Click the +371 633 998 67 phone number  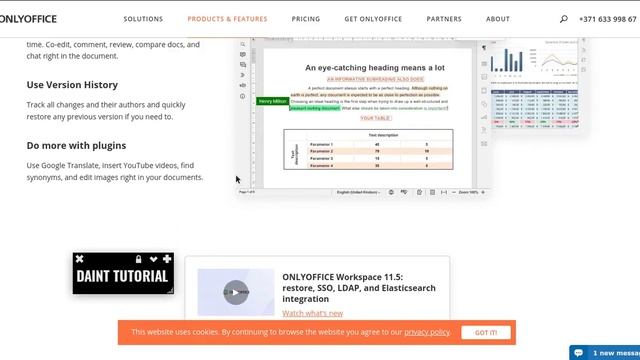(x=607, y=19)
